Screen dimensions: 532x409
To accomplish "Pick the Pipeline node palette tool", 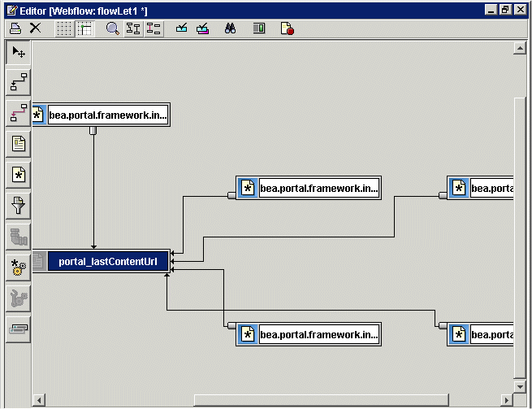I will click(x=19, y=237).
